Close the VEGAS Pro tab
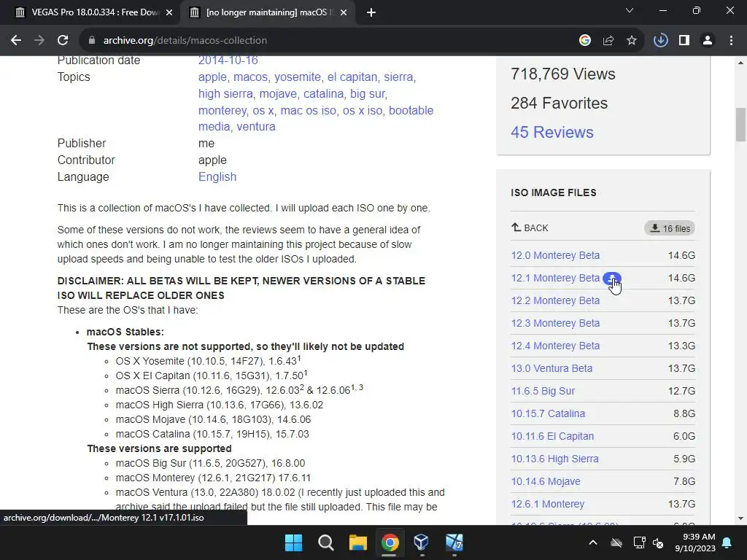747x560 pixels. (x=169, y=13)
